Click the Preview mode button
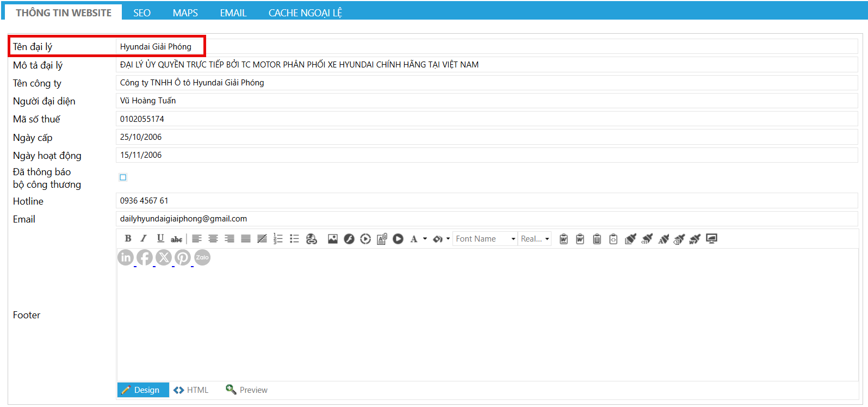This screenshot has width=868, height=407. [247, 390]
